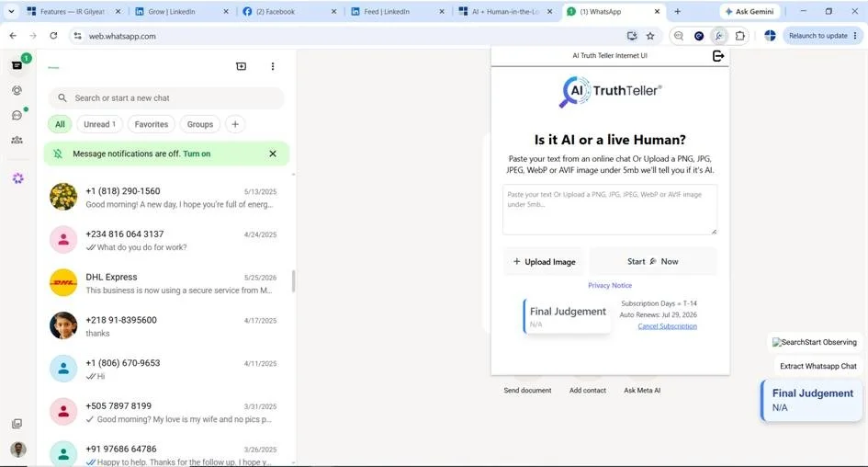Select the Unread chat filter
Image resolution: width=868 pixels, height=467 pixels.
coord(99,124)
